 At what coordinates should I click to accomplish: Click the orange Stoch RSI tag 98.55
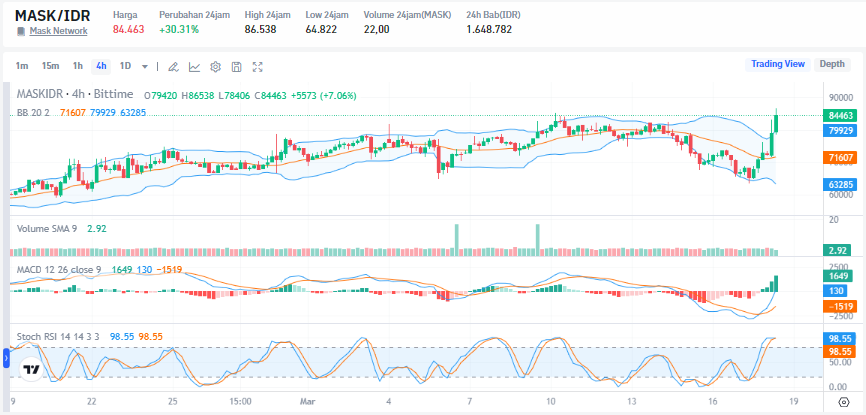tap(839, 351)
